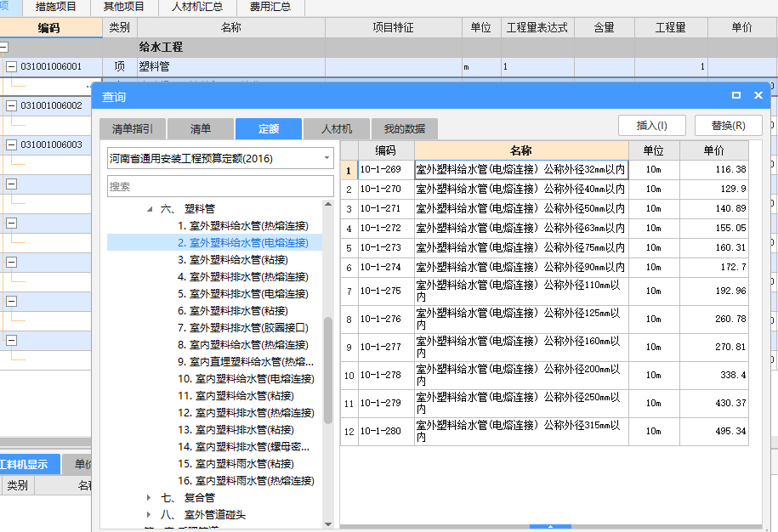Select quota row 10-1-276
Screen dimensions: 778x532
click(544, 319)
